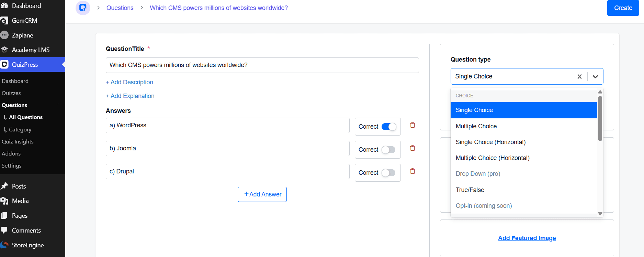
Task: Click the CHOICE group header text
Action: tap(464, 96)
